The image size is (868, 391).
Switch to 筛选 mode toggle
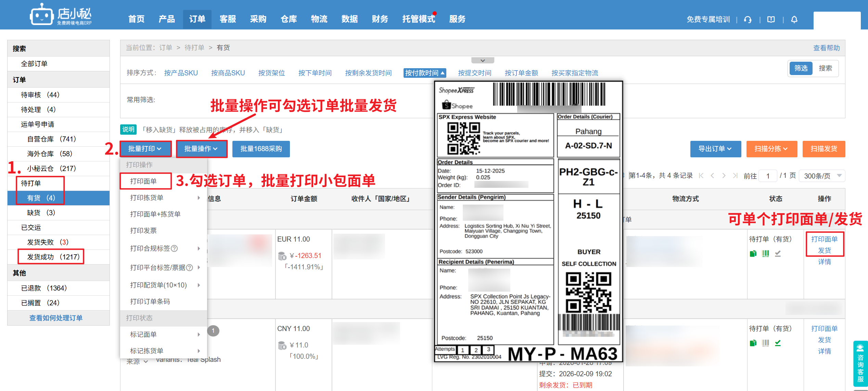(x=801, y=68)
